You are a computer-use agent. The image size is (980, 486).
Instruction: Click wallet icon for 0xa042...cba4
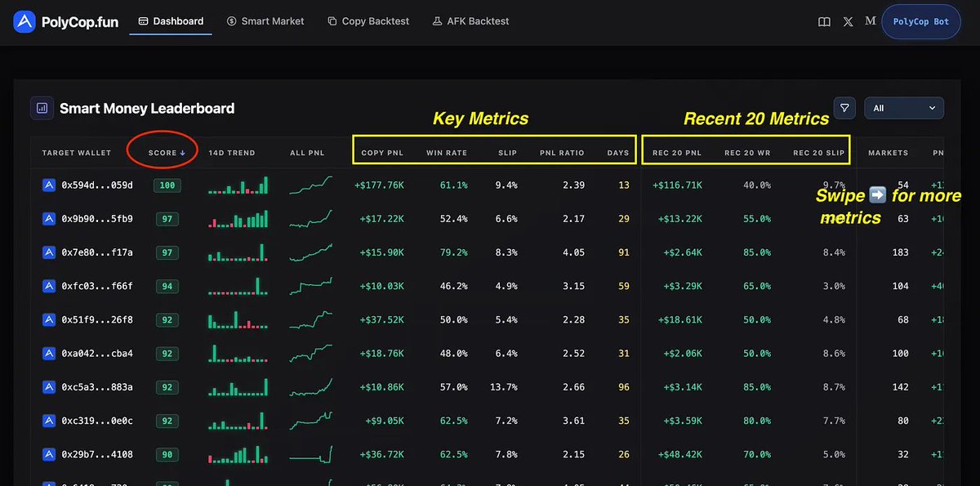pyautogui.click(x=48, y=354)
